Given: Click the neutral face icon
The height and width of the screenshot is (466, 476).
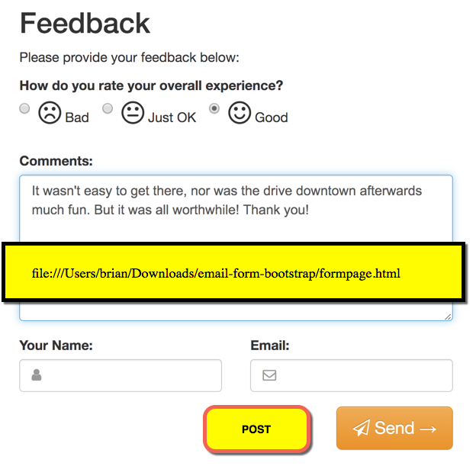Looking at the screenshot, I should pos(133,113).
